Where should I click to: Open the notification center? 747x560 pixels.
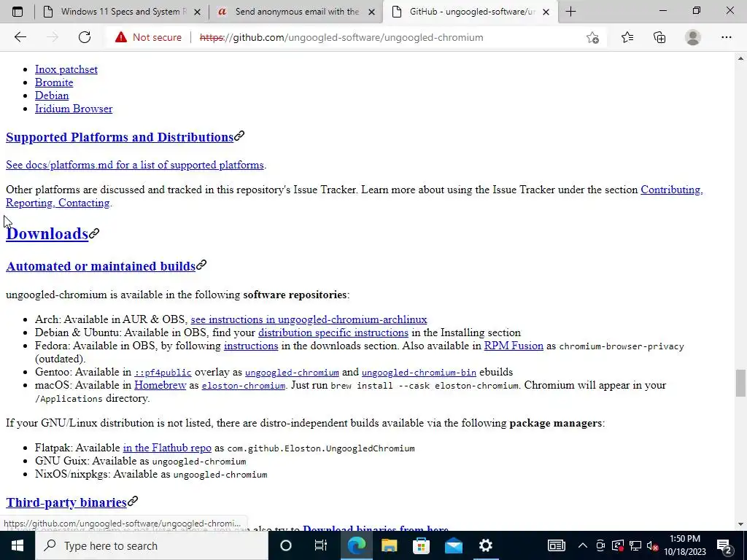pyautogui.click(x=724, y=545)
